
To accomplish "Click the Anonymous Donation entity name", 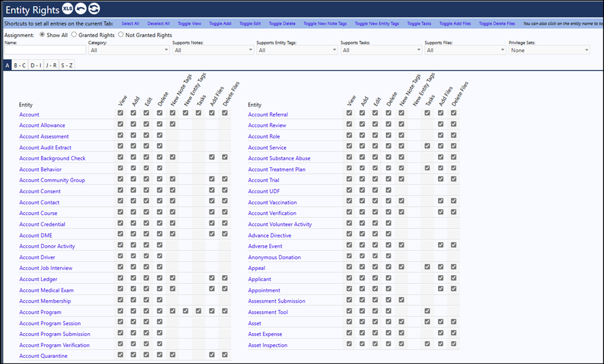I will coord(274,258).
